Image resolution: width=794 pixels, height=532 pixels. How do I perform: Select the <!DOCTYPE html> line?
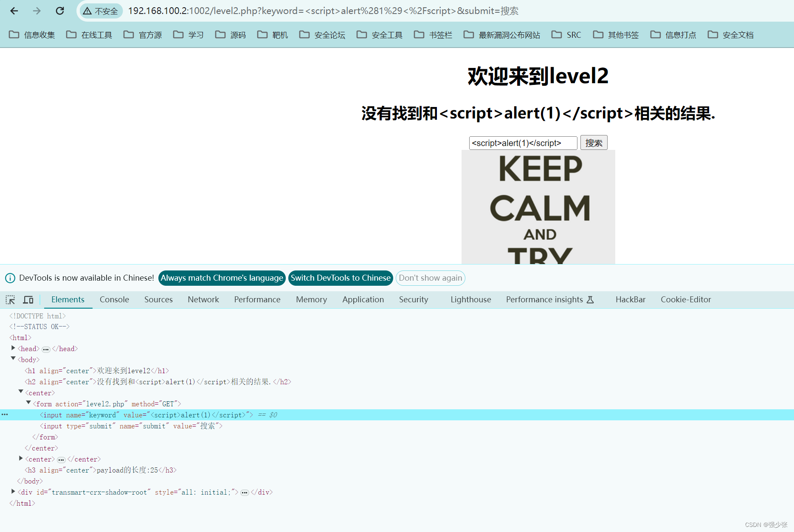(x=37, y=316)
